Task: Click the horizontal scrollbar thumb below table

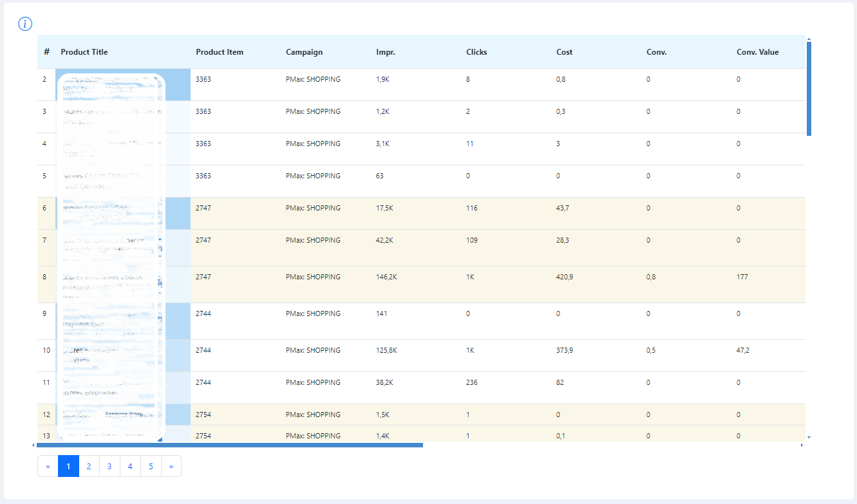Action: [x=230, y=445]
